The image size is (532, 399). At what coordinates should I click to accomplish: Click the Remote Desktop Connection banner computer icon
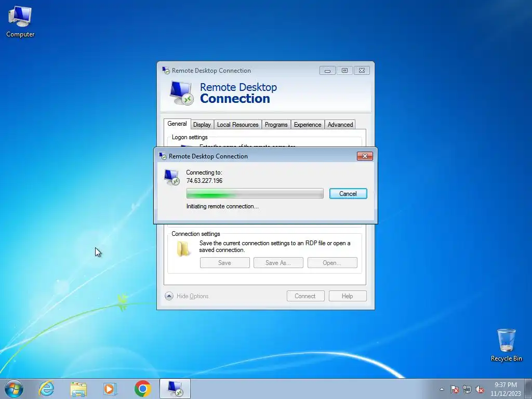(x=181, y=93)
